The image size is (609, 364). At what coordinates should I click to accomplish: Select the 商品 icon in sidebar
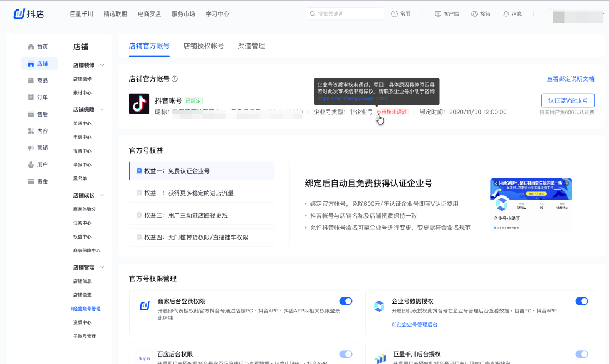[31, 80]
